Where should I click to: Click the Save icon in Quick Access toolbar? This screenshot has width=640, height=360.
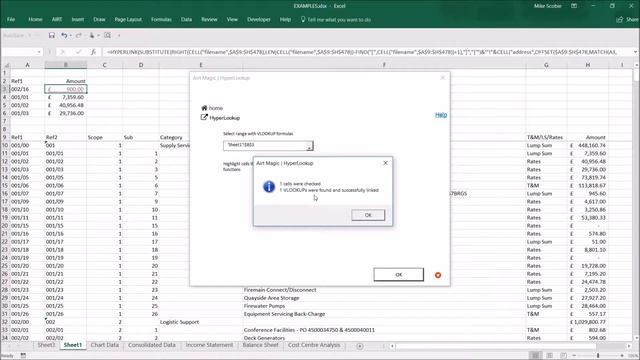[52, 36]
